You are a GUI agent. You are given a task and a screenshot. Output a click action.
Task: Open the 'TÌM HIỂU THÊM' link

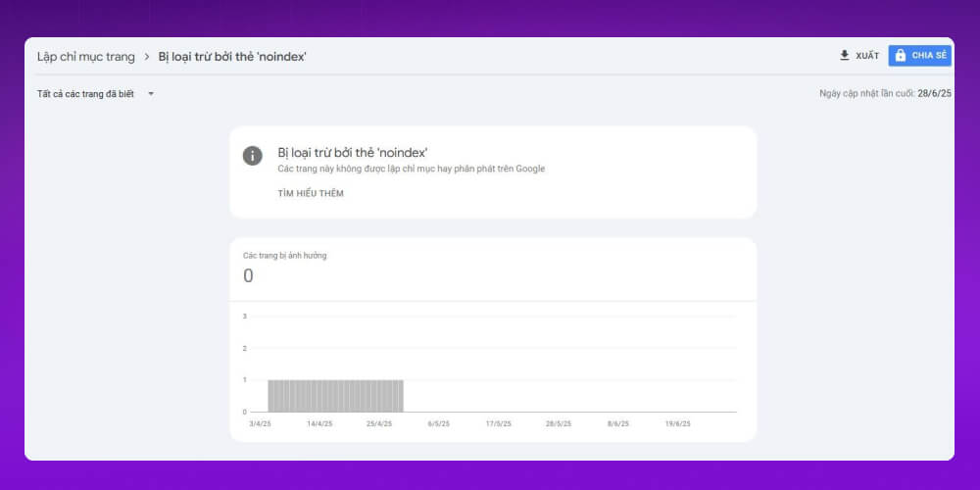click(x=311, y=194)
